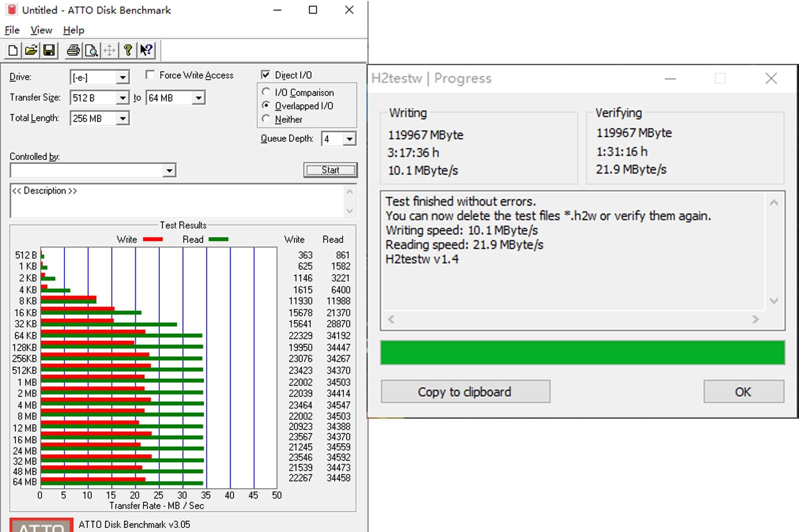
Task: Click the "Transfer Rate - MB / Sec" axis label
Action: click(157, 506)
